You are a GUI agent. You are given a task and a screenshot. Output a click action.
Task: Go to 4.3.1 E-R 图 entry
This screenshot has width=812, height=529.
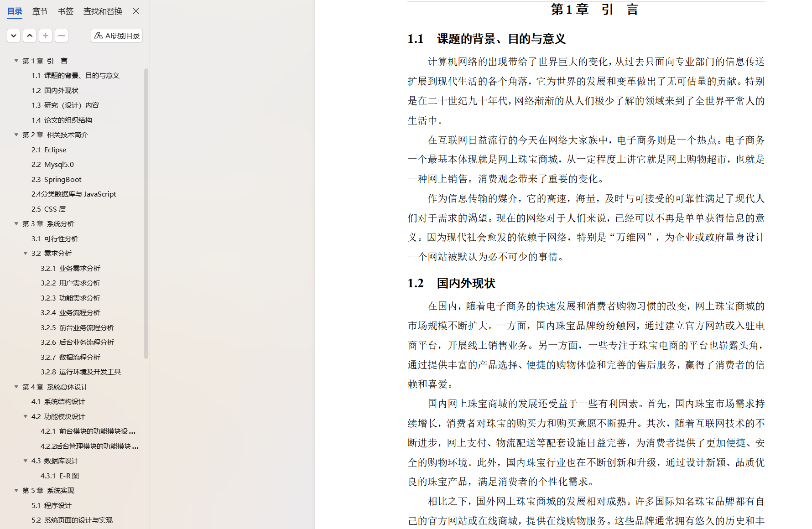pyautogui.click(x=60, y=476)
